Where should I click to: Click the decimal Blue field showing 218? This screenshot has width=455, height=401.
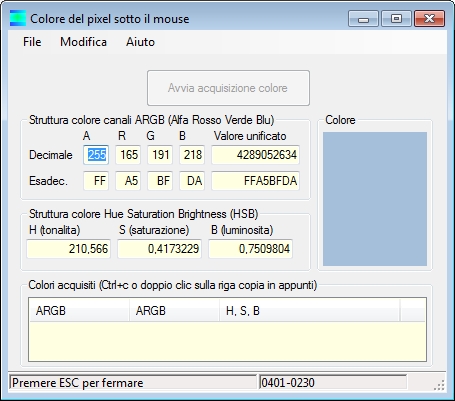tap(192, 155)
